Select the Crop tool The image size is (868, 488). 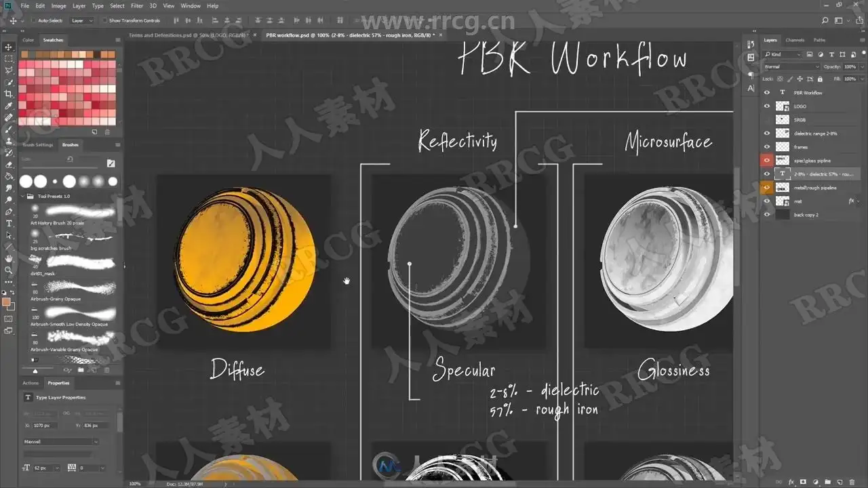(9, 94)
